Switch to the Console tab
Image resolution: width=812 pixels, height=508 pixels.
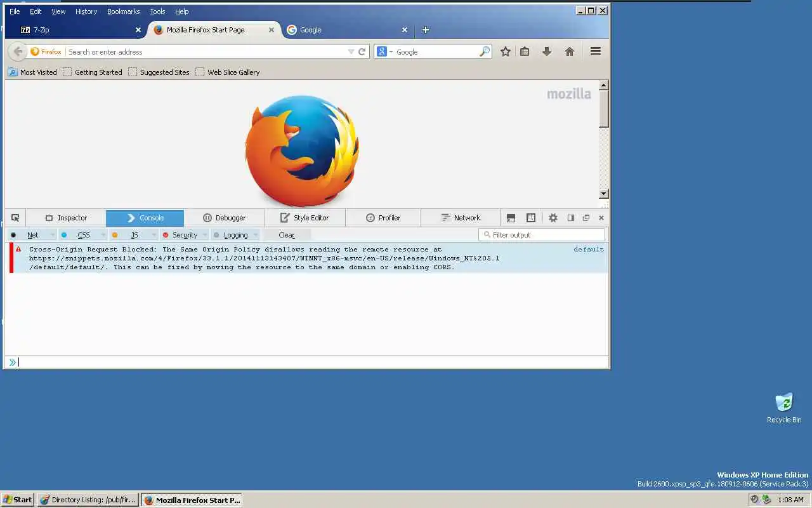(x=145, y=218)
